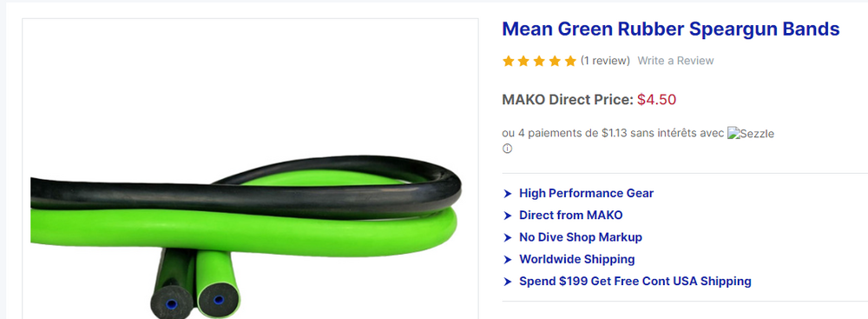Click arrow bullet beside Spend $199 shipping offer
This screenshot has height=319, width=868.
[x=508, y=282]
